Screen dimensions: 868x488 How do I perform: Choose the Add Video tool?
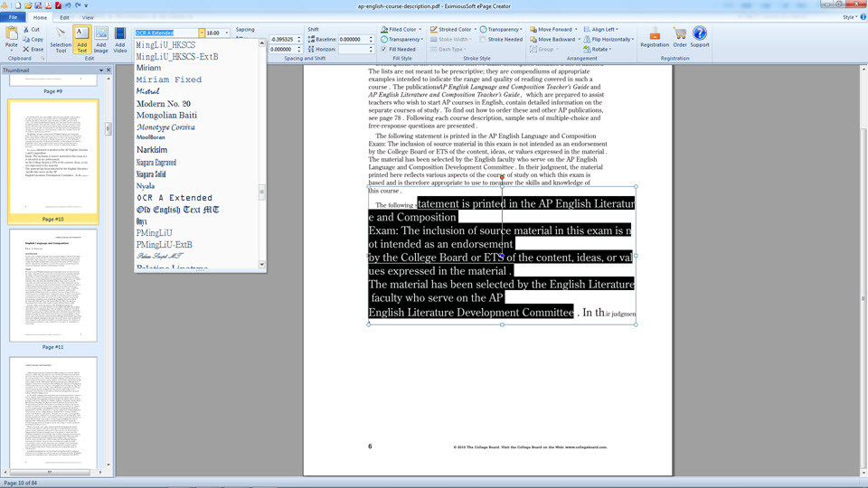click(x=119, y=40)
